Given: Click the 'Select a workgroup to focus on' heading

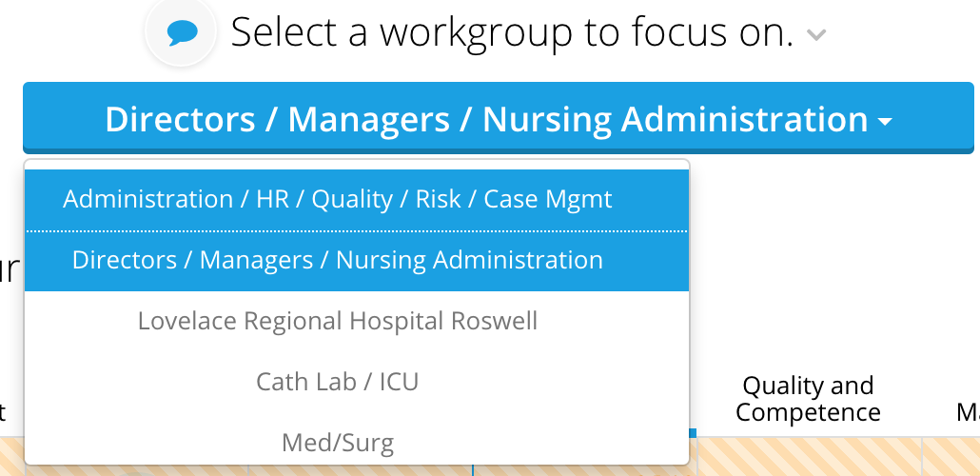Looking at the screenshot, I should [x=513, y=32].
